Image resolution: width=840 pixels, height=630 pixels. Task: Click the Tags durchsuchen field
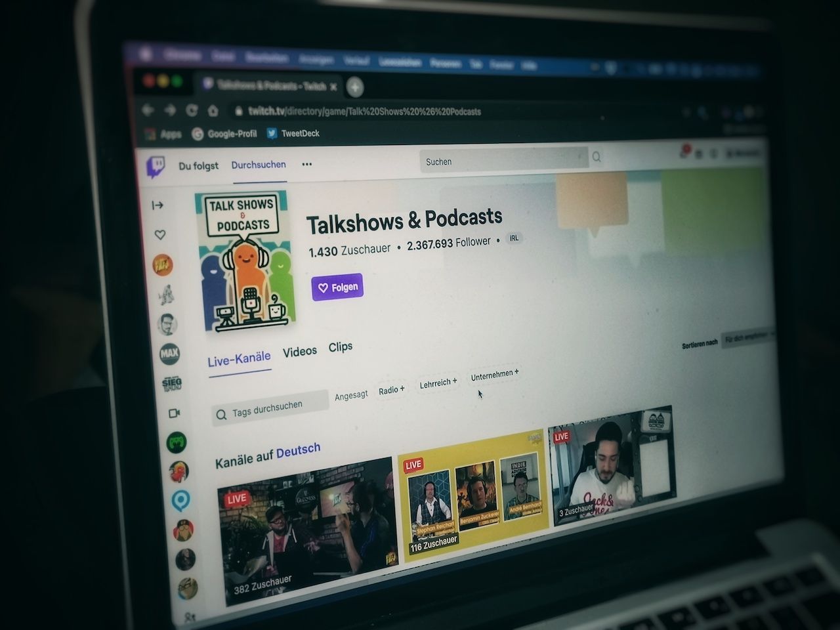270,409
